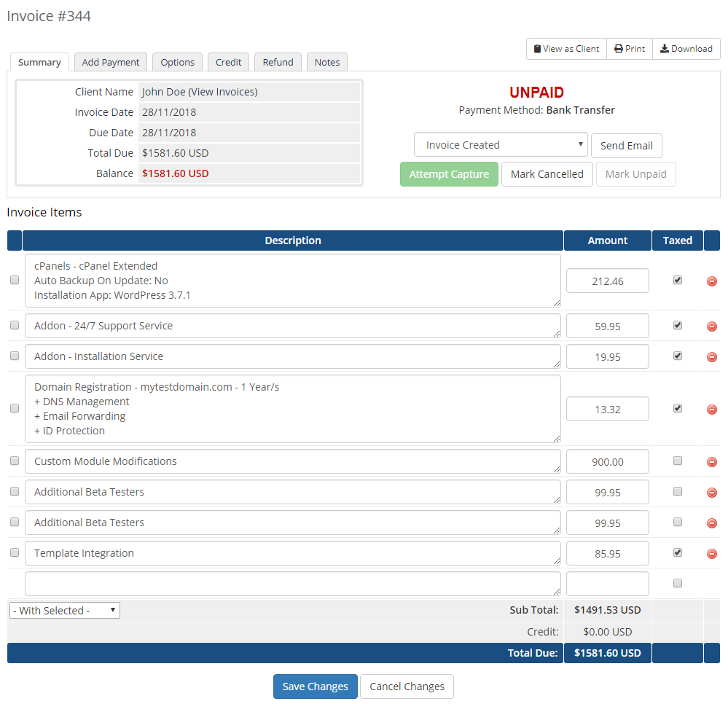Screen dimensions: 728x704
Task: Disable Taxed for Template Integration
Action: (x=678, y=552)
